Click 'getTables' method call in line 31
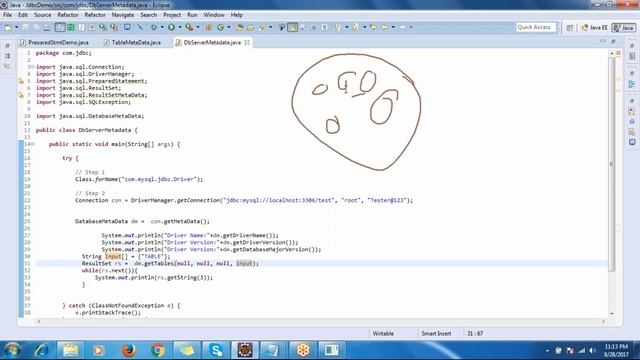 pyautogui.click(x=159, y=264)
